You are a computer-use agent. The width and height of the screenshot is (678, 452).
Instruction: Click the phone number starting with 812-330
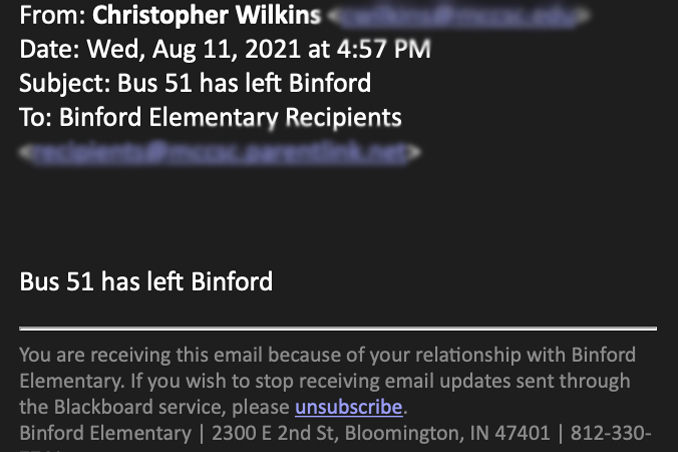click(x=611, y=433)
